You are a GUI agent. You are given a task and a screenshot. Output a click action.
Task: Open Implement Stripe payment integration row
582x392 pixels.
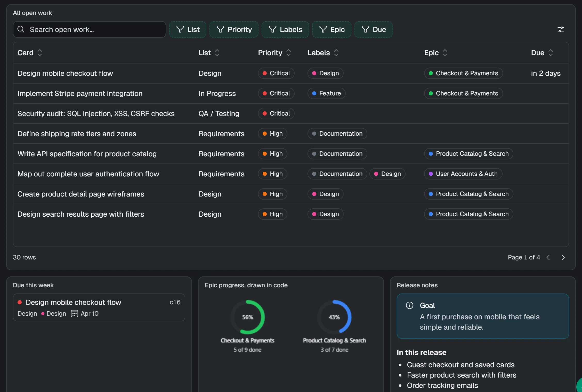[x=291, y=93]
